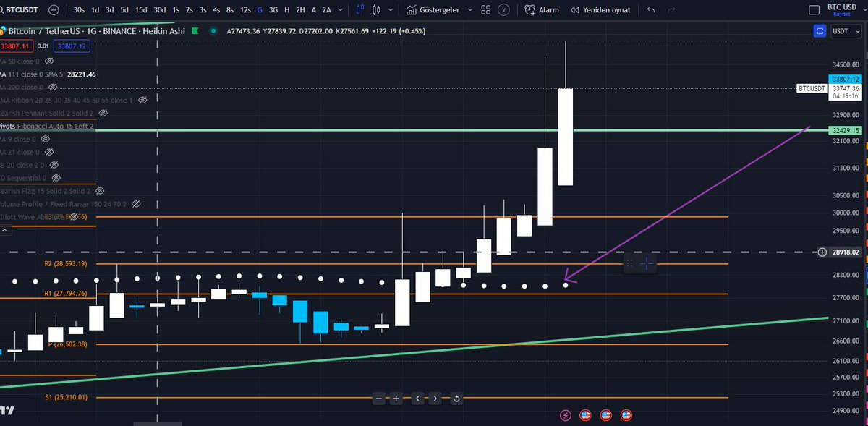Screen dimensions: 868x426
Task: Select the MA 111 legend row
Action: click(48, 74)
